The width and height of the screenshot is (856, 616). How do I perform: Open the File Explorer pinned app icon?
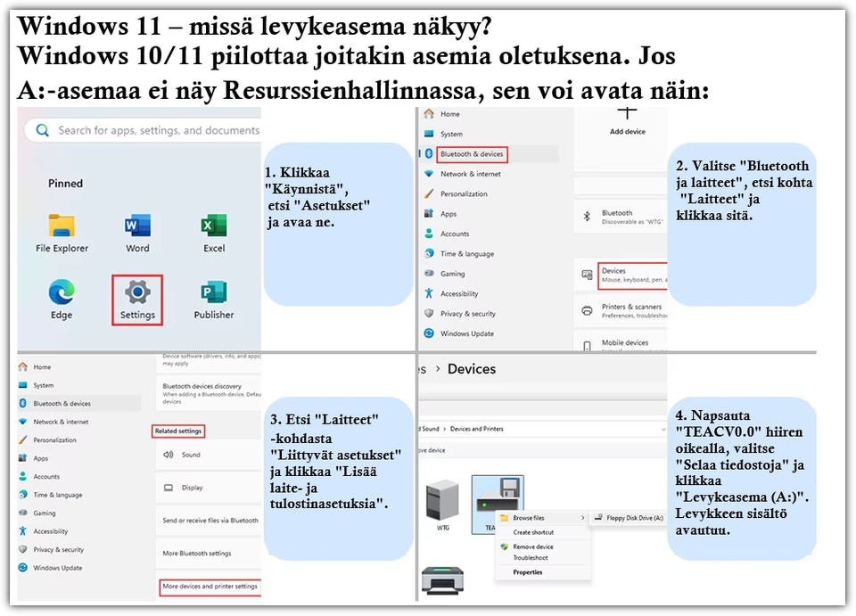pyautogui.click(x=62, y=225)
